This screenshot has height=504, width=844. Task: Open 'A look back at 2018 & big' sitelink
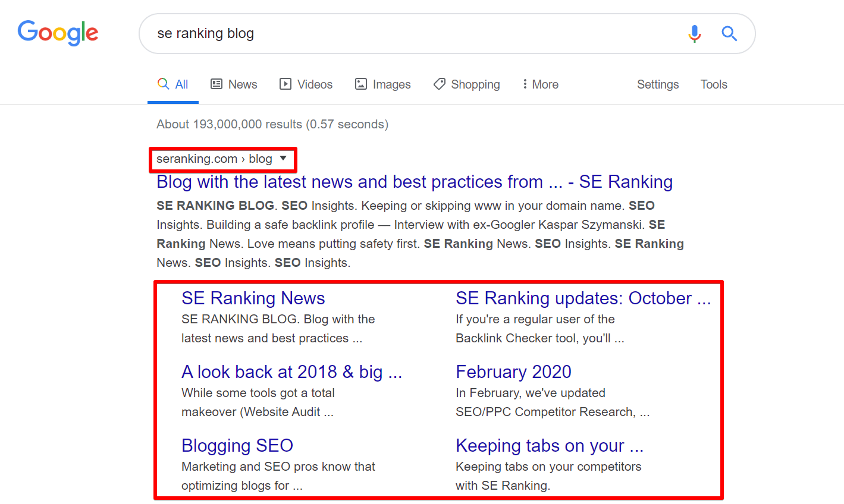(x=292, y=371)
